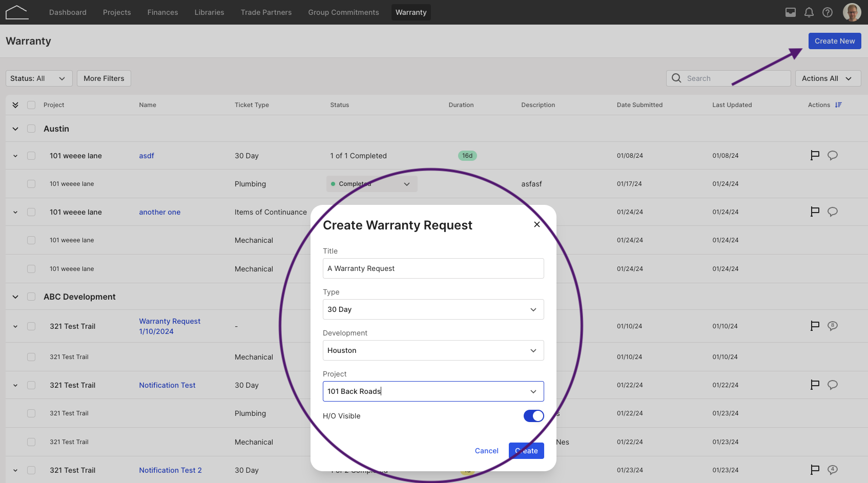Open comments for another one ticket
This screenshot has width=868, height=483.
point(833,212)
